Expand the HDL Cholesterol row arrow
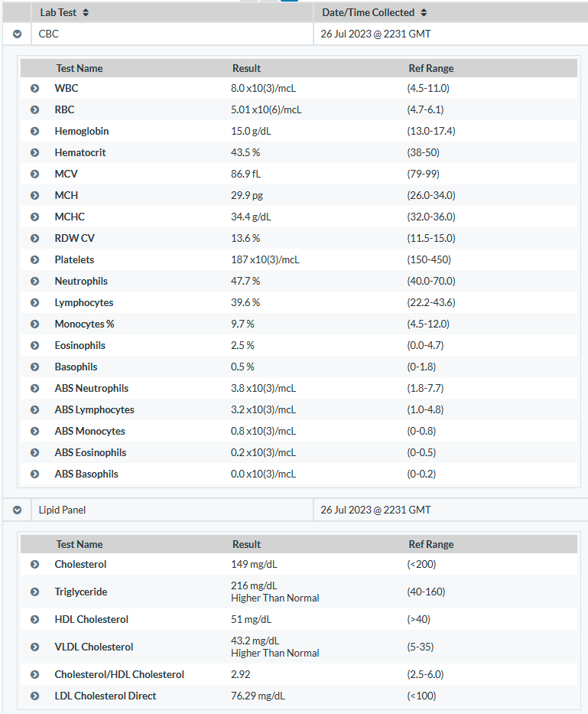Viewport: 588px width, 714px height. pos(34,619)
